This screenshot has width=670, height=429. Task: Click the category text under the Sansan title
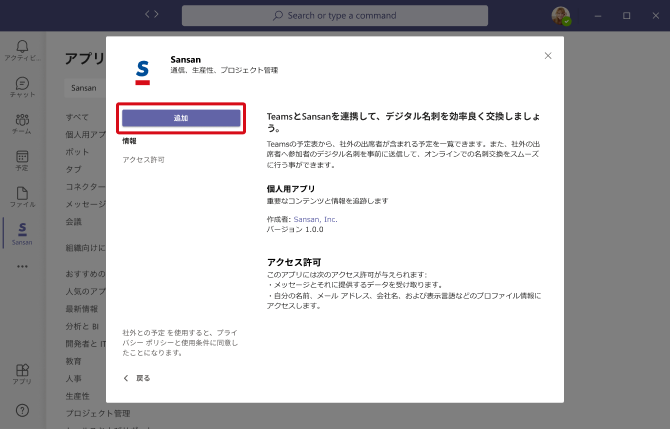224,70
